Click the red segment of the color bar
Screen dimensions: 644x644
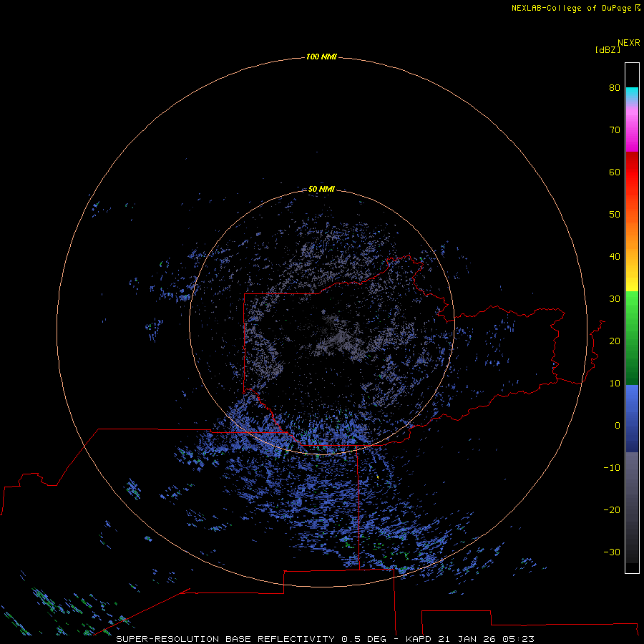[632, 172]
